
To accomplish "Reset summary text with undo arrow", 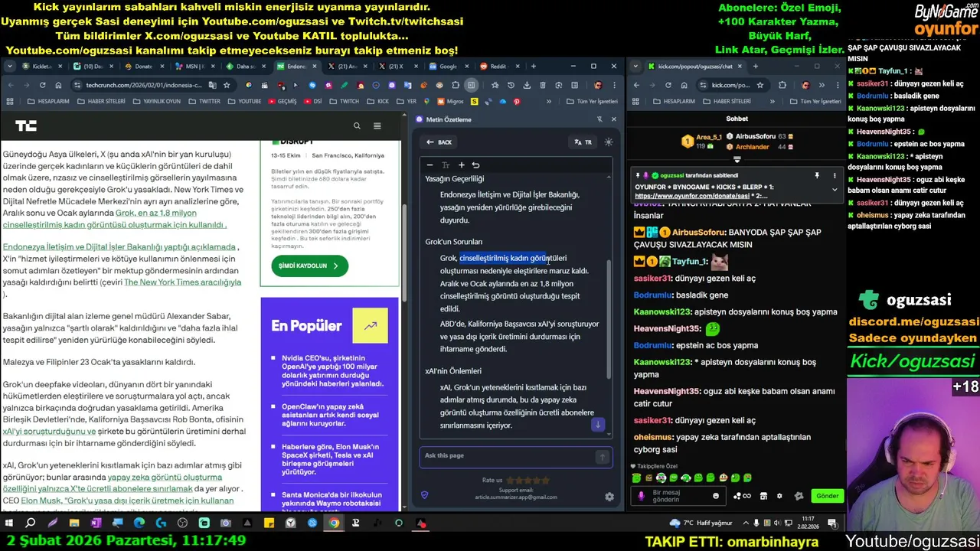I will click(x=475, y=165).
